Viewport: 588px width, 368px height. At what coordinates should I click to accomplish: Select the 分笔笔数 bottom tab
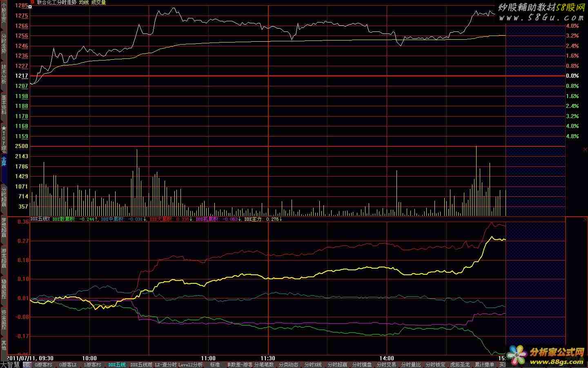click(264, 365)
